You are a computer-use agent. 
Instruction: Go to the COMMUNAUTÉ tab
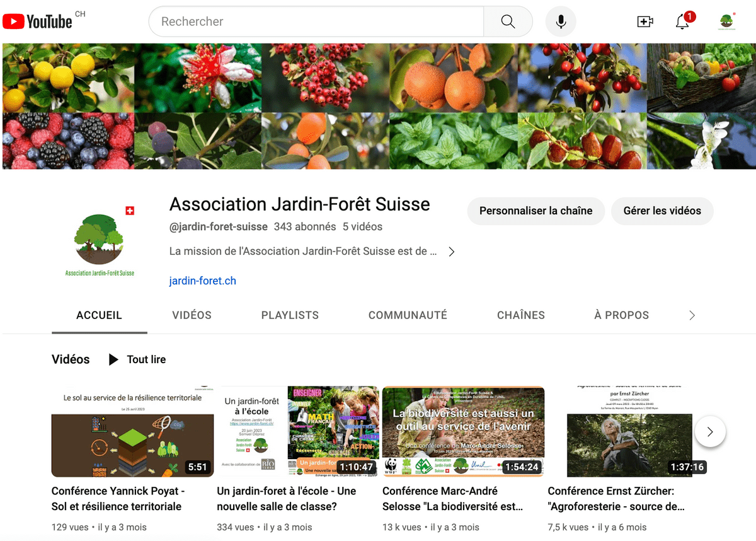click(x=408, y=315)
